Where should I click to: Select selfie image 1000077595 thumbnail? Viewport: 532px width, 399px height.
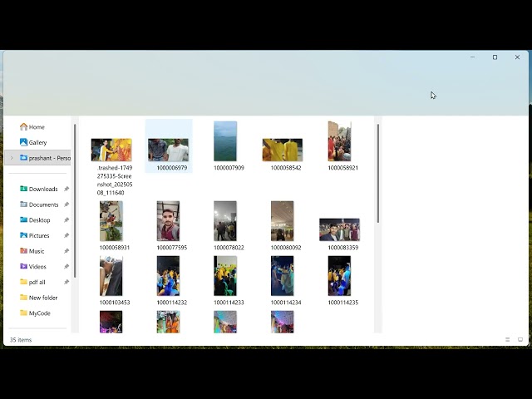168,221
